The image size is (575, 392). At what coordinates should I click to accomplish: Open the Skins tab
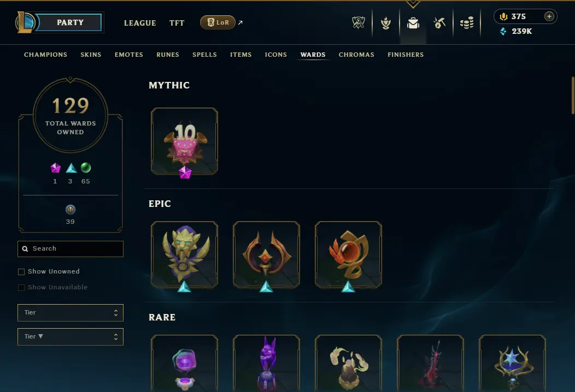pyautogui.click(x=91, y=55)
